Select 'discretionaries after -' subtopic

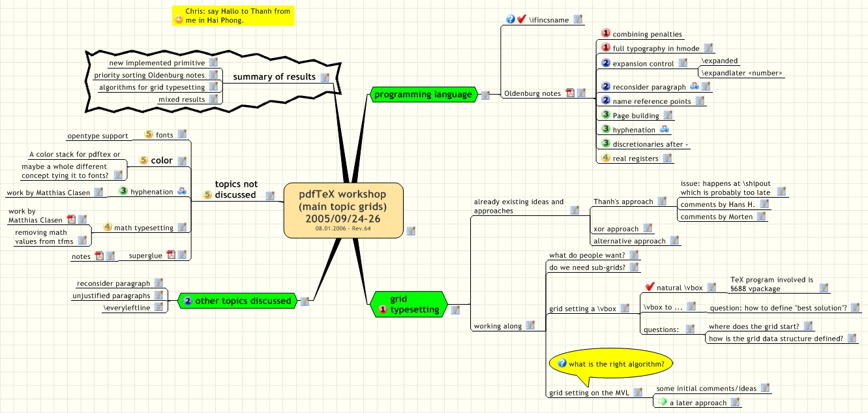click(651, 144)
